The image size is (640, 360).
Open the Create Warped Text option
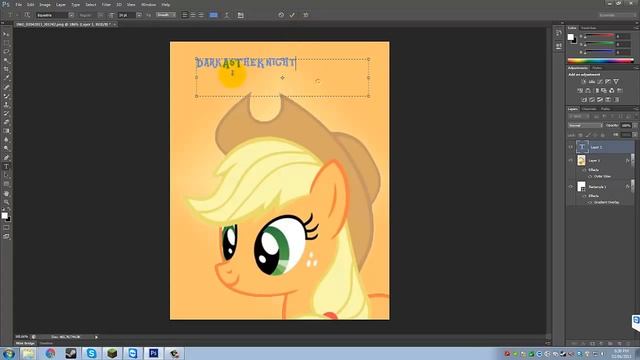pyautogui.click(x=227, y=15)
